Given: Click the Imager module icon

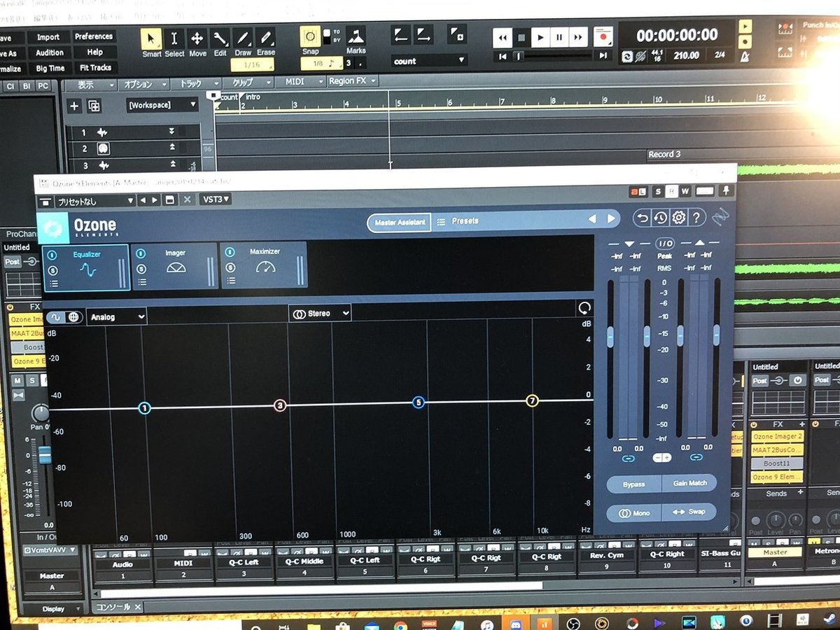Looking at the screenshot, I should [175, 268].
